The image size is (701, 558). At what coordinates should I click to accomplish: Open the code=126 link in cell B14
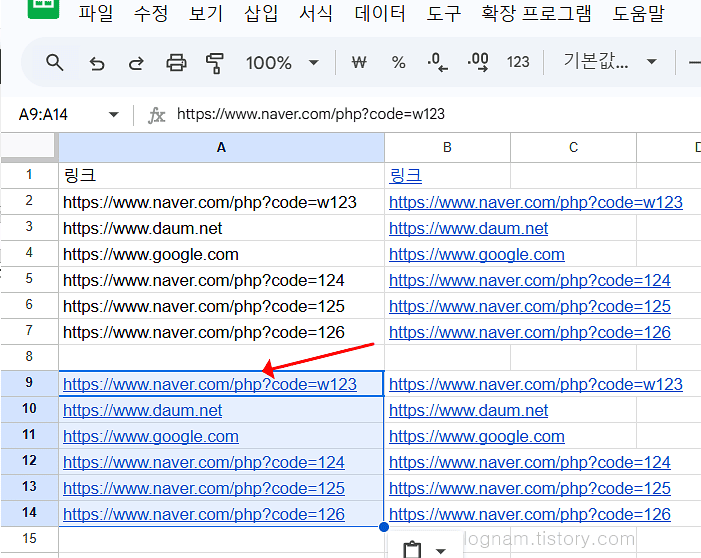tap(530, 514)
